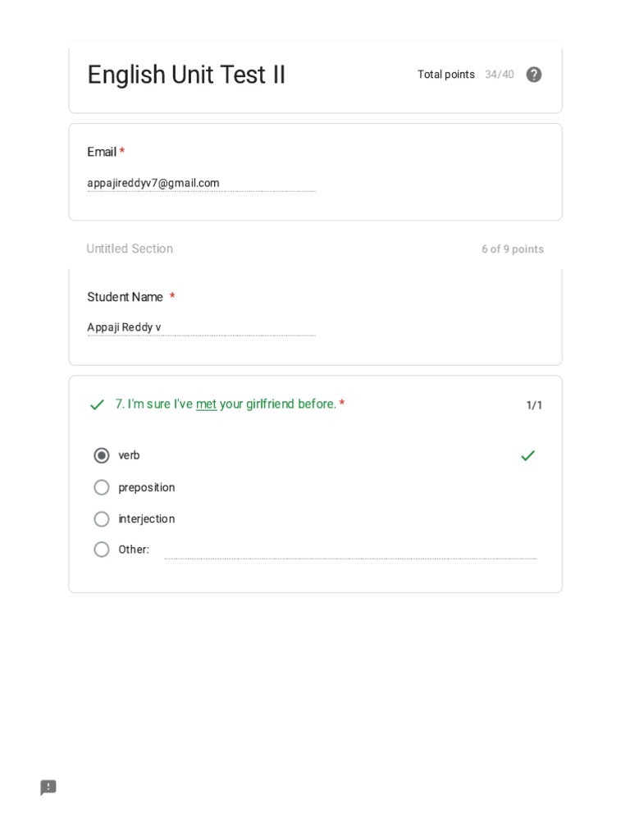This screenshot has width=630, height=840.
Task: Click the green tick right of verb option
Action: pyautogui.click(x=527, y=455)
